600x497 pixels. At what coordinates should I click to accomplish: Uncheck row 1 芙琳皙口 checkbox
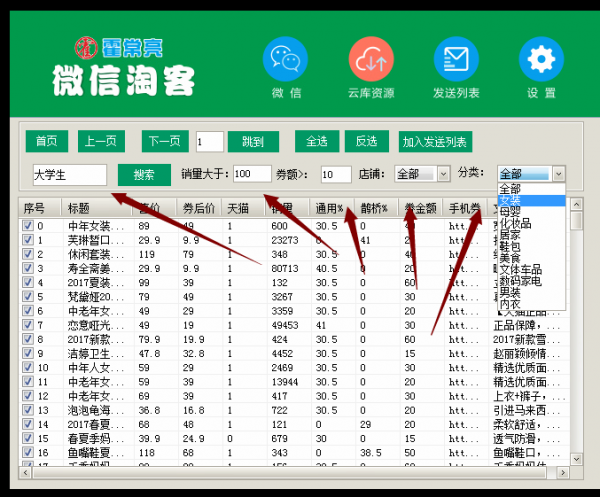coord(28,240)
